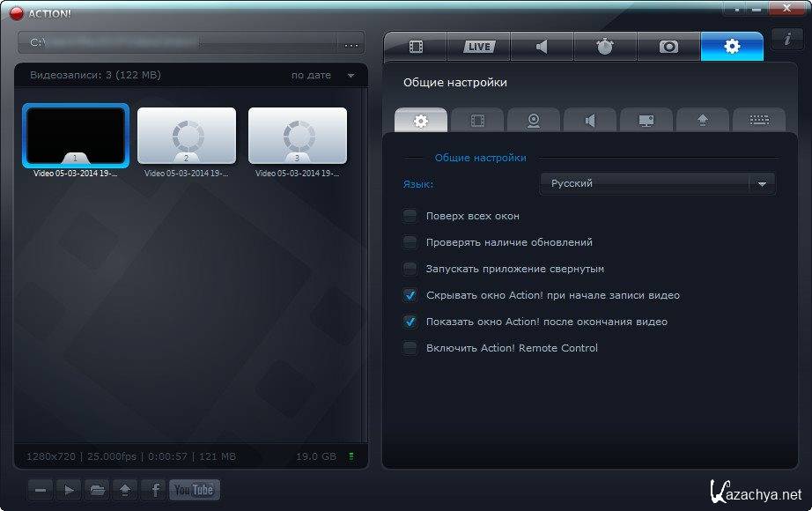The height and width of the screenshot is (511, 812).
Task: Select the second video thumbnail
Action: click(187, 136)
